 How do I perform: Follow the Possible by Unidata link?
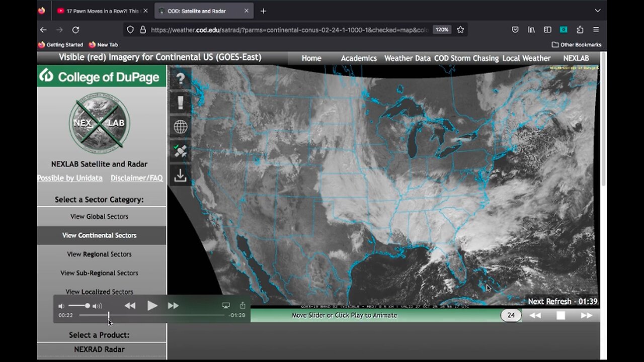[70, 178]
